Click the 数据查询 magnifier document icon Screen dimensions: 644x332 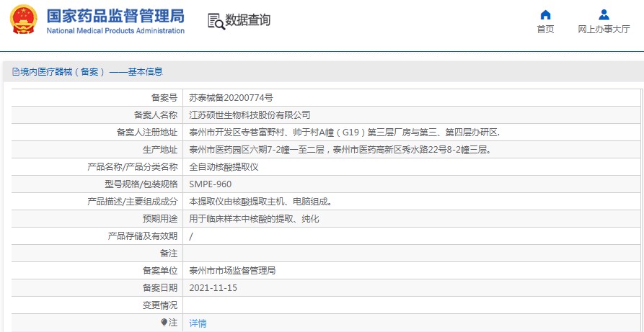click(x=216, y=22)
